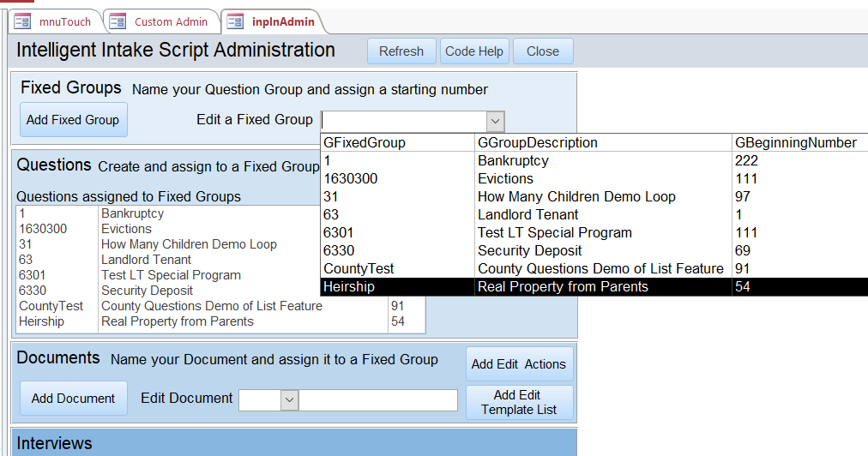
Task: Open Code Help
Action: (x=474, y=51)
